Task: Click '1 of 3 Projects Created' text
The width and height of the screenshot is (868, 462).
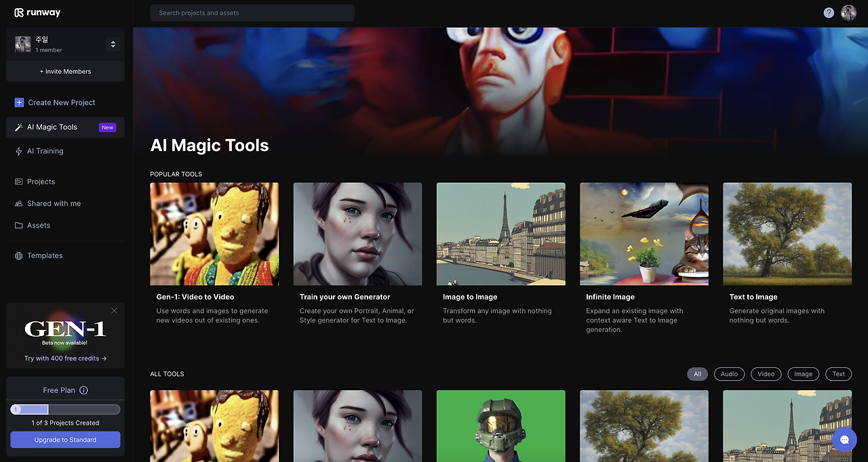Action: point(65,423)
